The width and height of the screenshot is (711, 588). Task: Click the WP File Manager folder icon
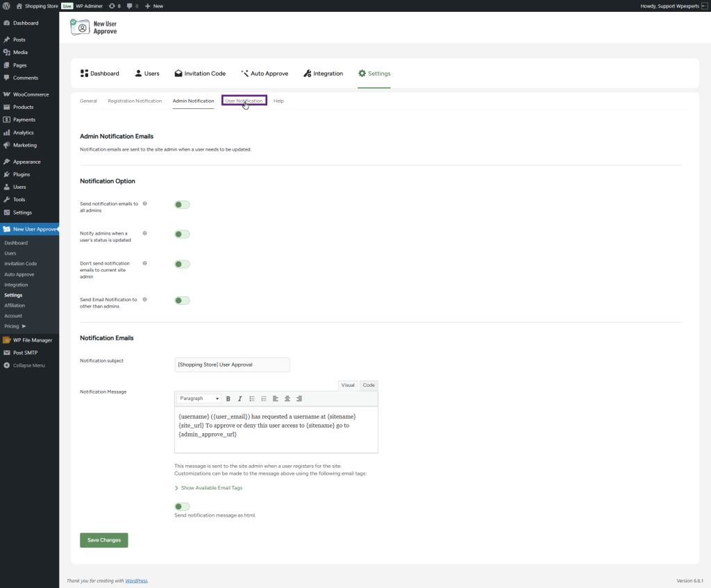point(7,340)
